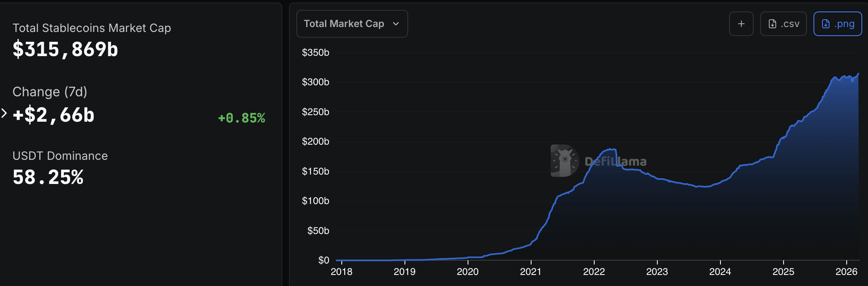Click the $315,869b total market cap value
868x286 pixels.
tap(66, 50)
